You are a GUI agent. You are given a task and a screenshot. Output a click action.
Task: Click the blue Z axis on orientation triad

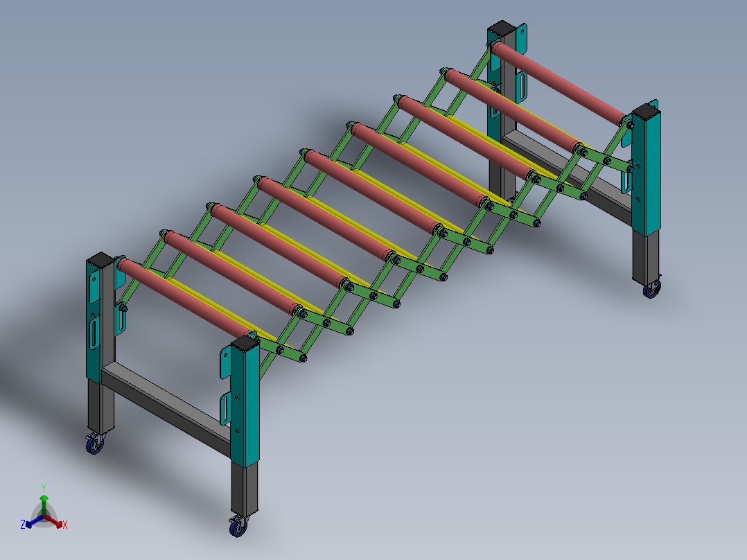click(35, 521)
